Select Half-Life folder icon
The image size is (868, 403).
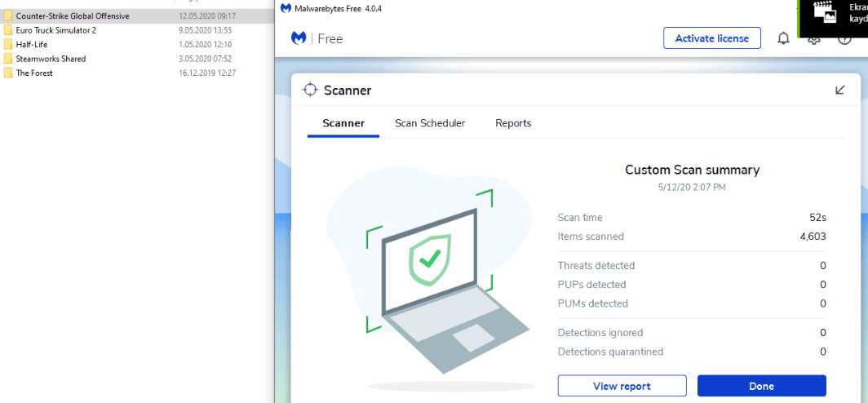click(8, 44)
